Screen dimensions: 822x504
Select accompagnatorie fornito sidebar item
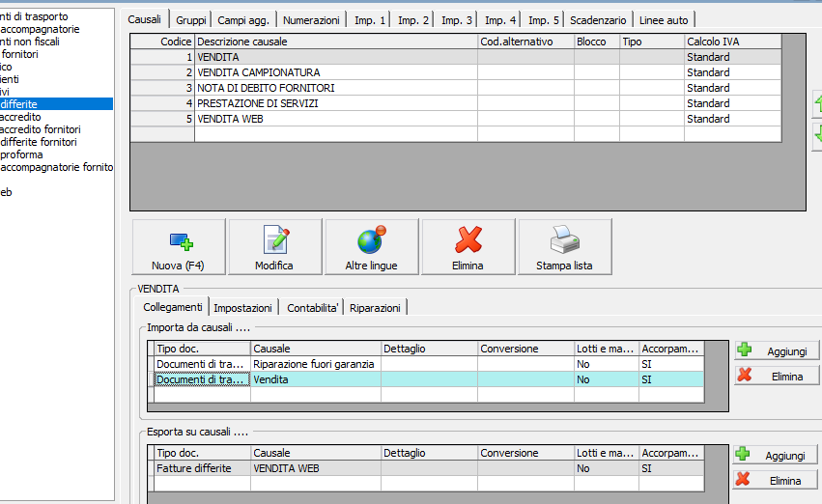click(57, 167)
